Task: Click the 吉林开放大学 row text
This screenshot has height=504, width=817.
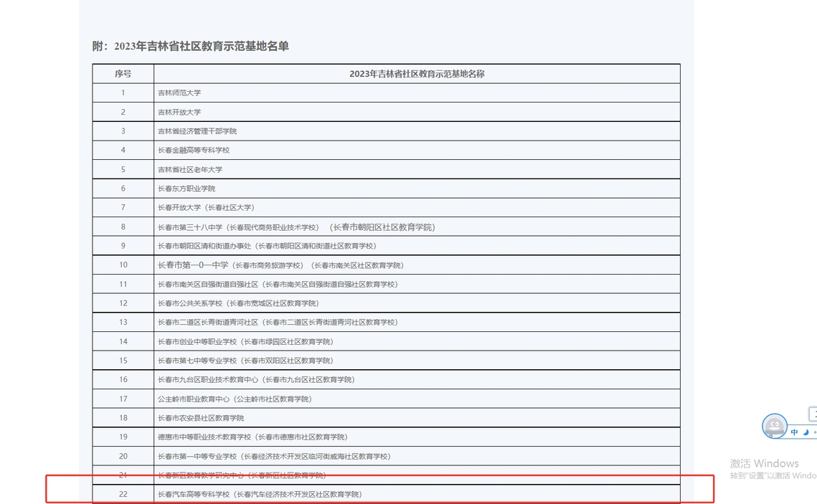Action: [x=179, y=113]
